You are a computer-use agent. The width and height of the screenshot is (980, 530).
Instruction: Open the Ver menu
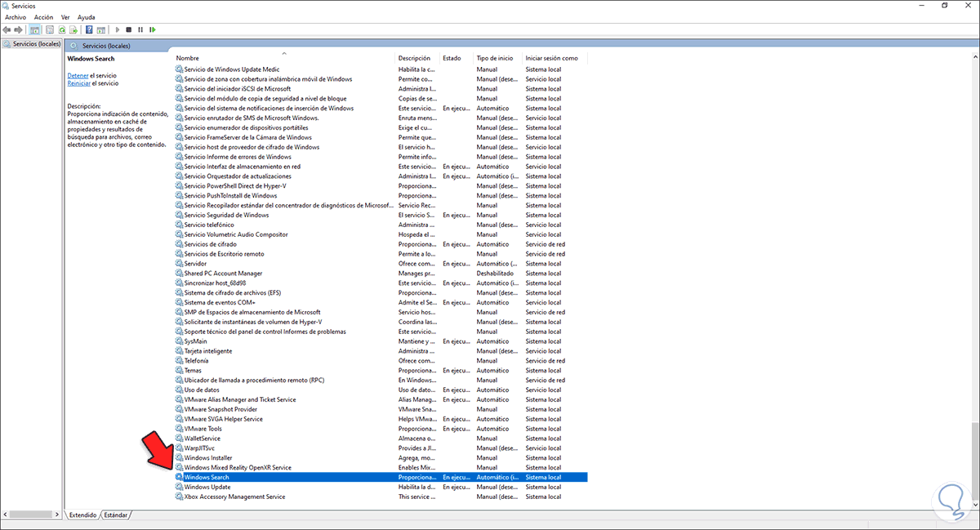coord(65,17)
